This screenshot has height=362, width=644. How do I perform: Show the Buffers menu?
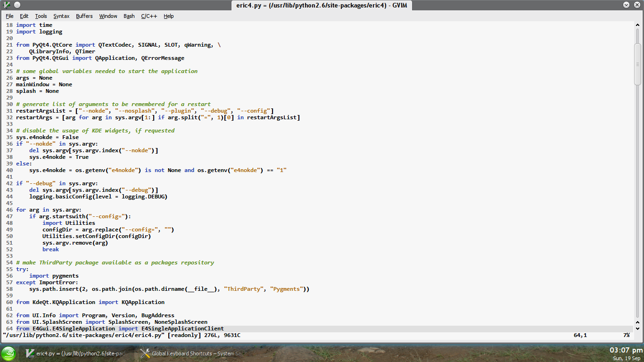[x=84, y=16]
